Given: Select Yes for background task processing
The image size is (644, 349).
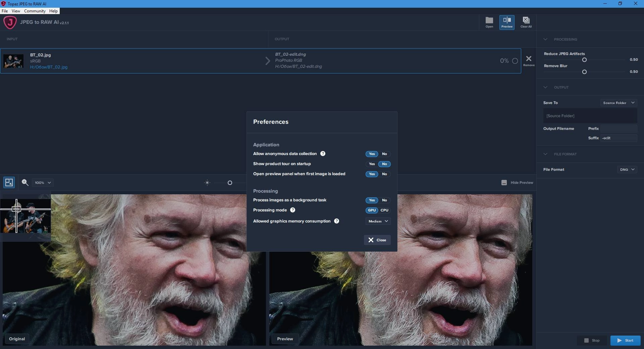Looking at the screenshot, I should point(372,200).
